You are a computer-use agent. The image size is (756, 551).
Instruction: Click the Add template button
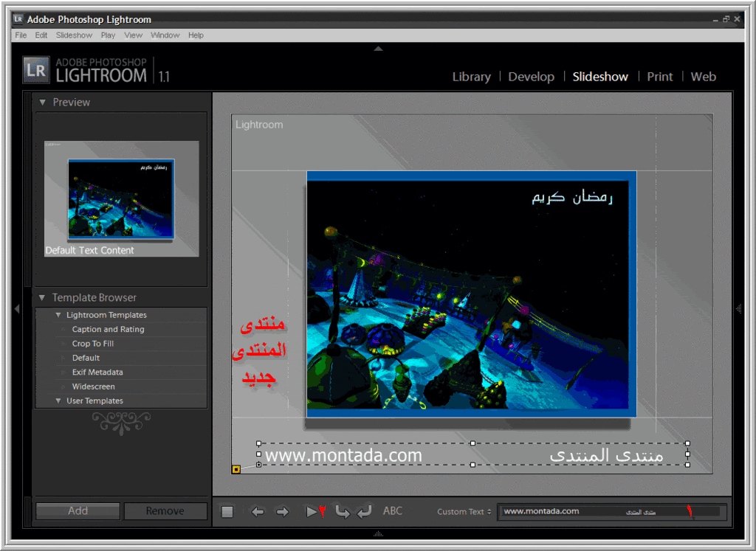78,511
